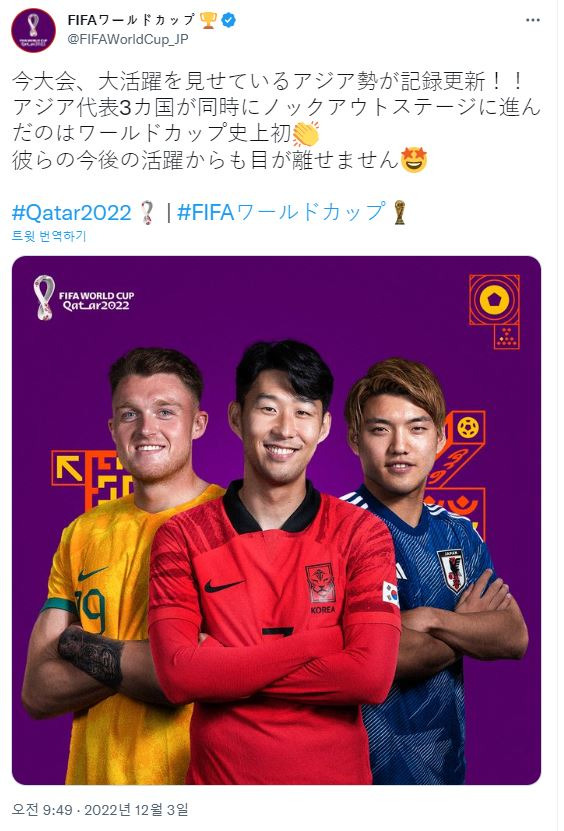Open the FIFA World Cup profile avatar
Screen dimensions: 564x831
point(33,30)
